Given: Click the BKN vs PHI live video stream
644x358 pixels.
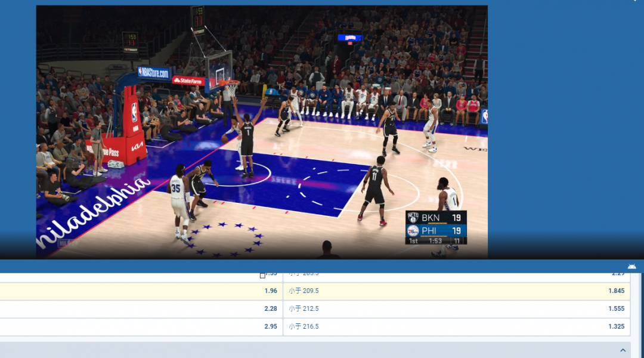Looking at the screenshot, I should [262, 132].
